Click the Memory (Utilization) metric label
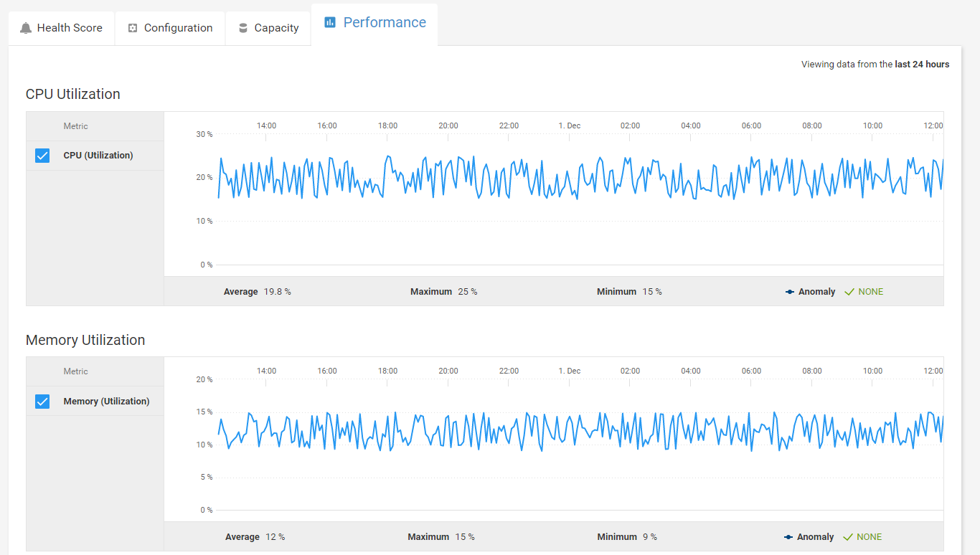 (106, 402)
